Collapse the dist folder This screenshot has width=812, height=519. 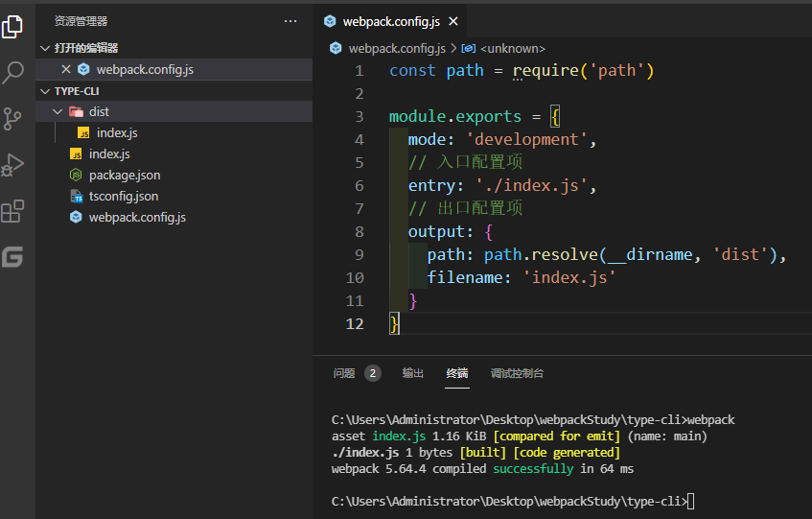pyautogui.click(x=58, y=112)
